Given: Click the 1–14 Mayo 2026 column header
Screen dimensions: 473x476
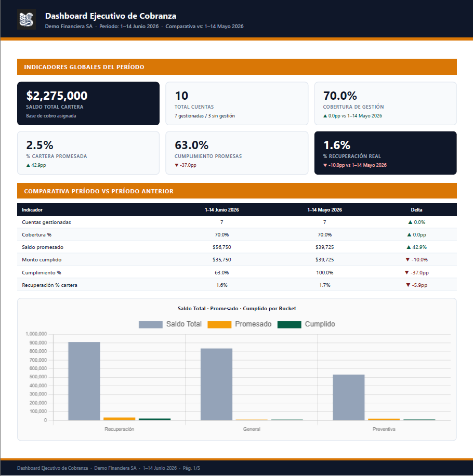Looking at the screenshot, I should (324, 210).
